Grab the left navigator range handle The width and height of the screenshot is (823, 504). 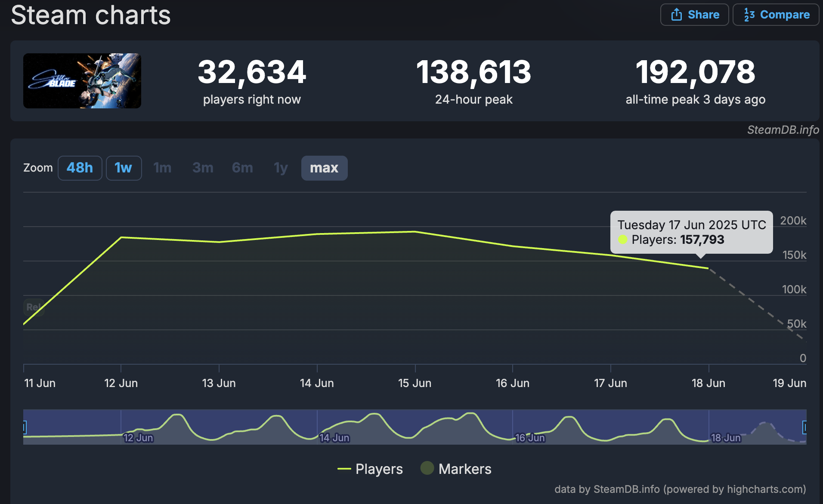[x=25, y=427]
